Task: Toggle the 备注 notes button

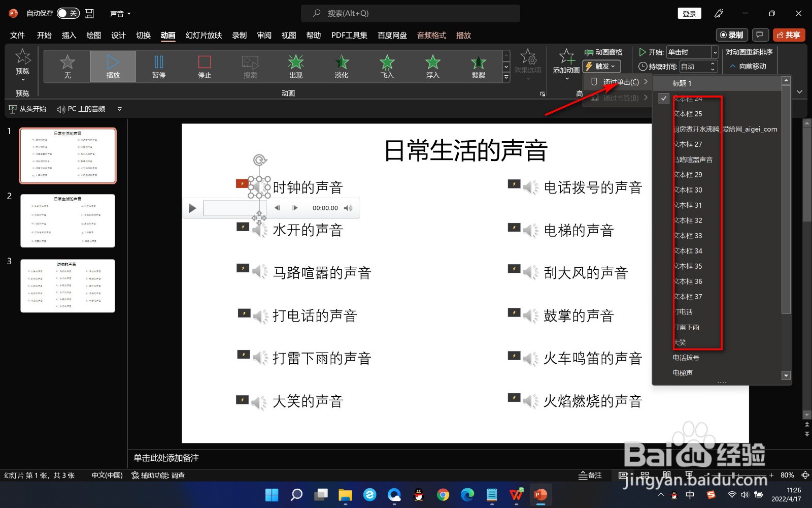Action: [x=590, y=475]
